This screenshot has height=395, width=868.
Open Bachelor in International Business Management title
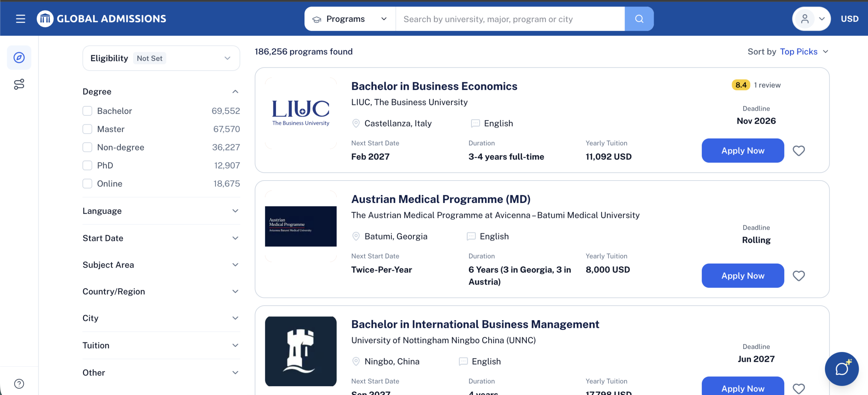475,325
